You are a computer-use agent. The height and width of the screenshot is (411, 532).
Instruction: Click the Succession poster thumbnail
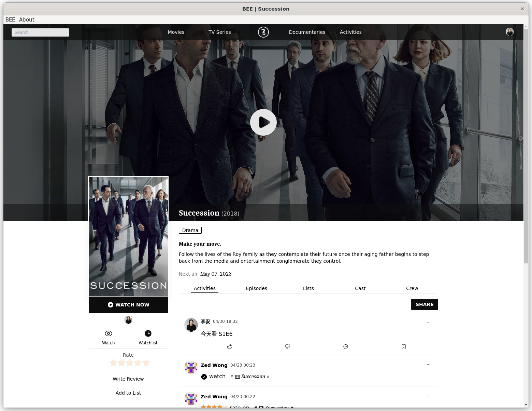pos(128,236)
